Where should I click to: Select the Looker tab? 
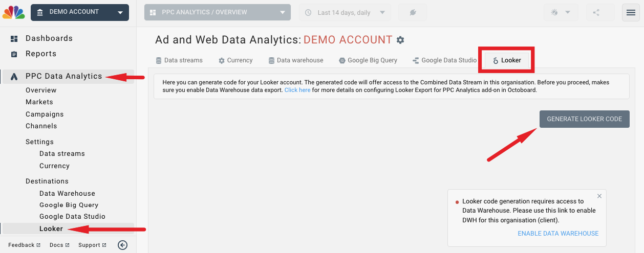click(x=507, y=60)
